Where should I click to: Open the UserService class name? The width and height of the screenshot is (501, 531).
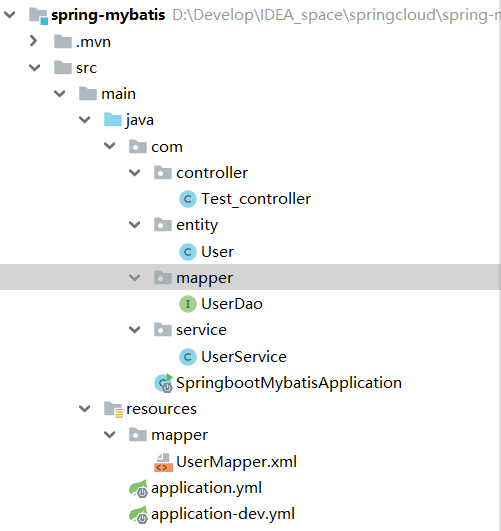(x=244, y=357)
